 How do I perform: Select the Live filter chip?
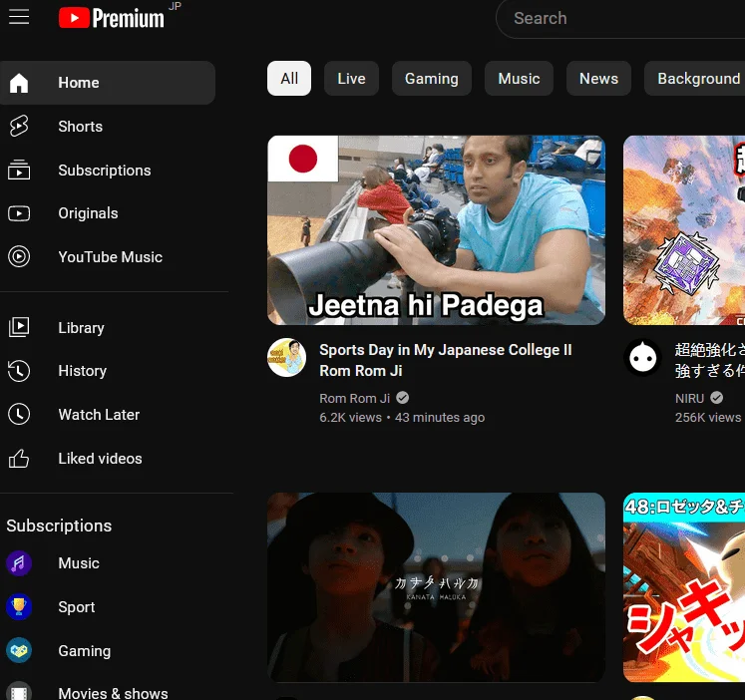352,79
